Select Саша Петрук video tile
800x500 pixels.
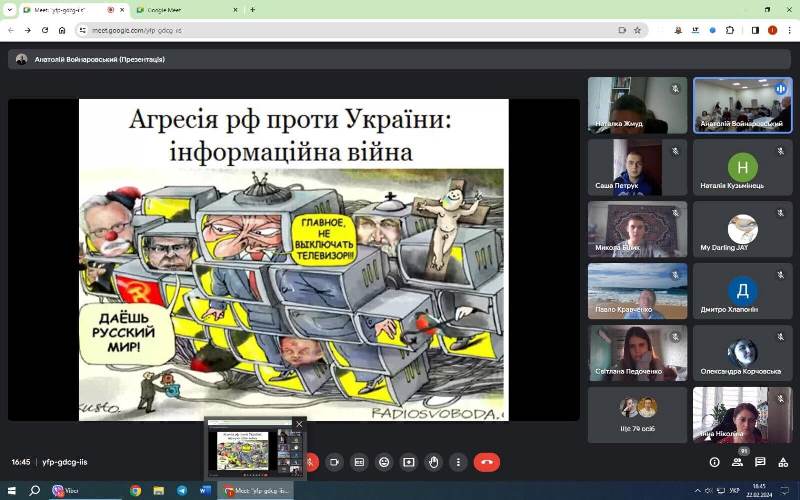pyautogui.click(x=637, y=168)
